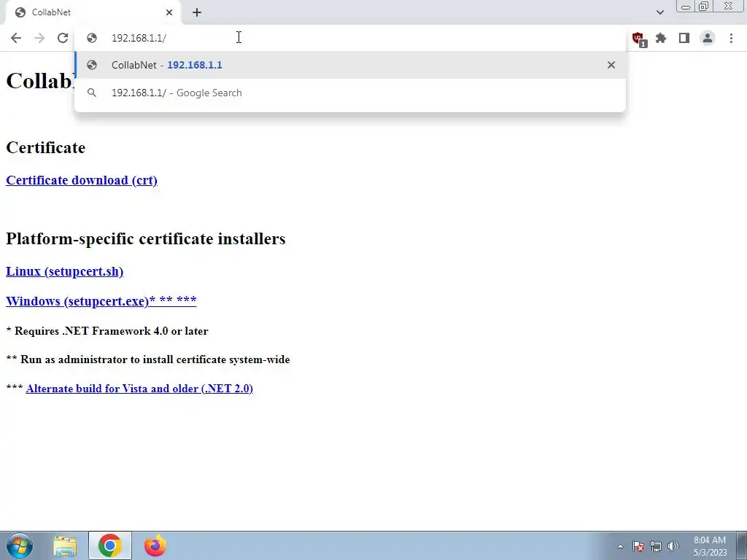Show hidden system tray icons
The image size is (747, 560).
[x=620, y=546]
